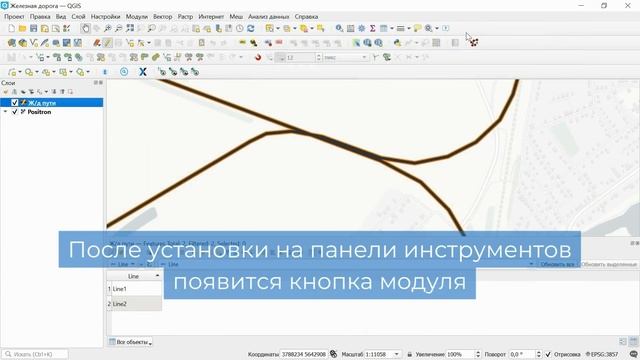Image resolution: width=640 pixels, height=360 pixels.
Task: Select the Line2 table cell
Action: [137, 304]
